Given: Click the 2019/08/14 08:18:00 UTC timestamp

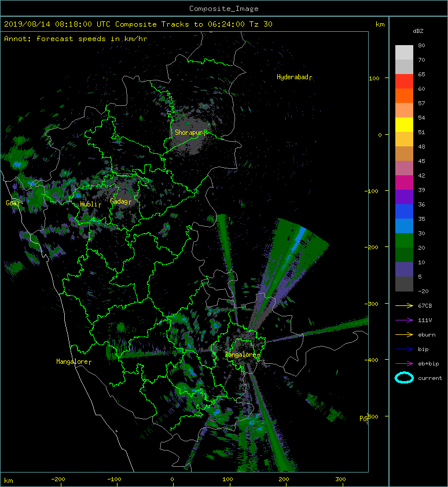Looking at the screenshot, I should point(57,24).
